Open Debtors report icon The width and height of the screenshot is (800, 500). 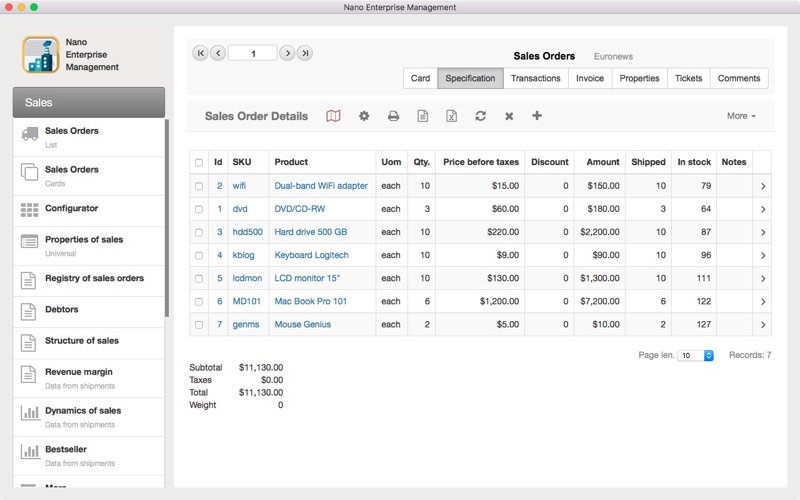(x=29, y=311)
